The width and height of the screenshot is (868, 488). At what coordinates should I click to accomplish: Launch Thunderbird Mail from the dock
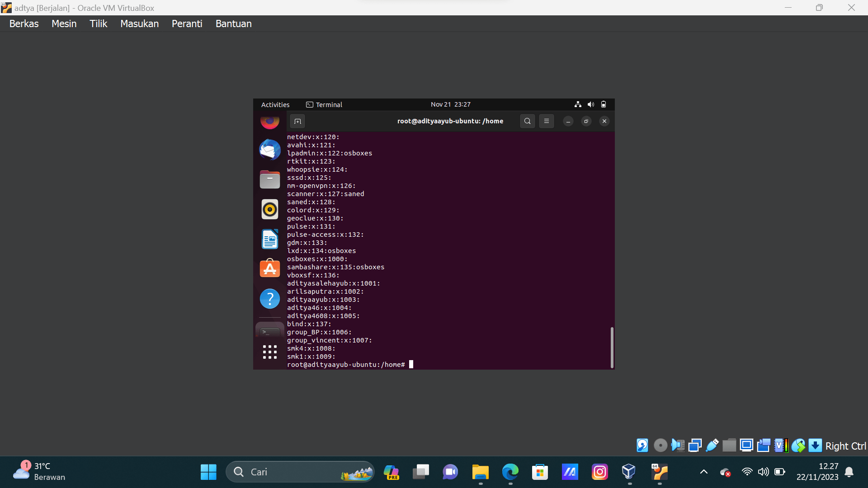point(270,150)
